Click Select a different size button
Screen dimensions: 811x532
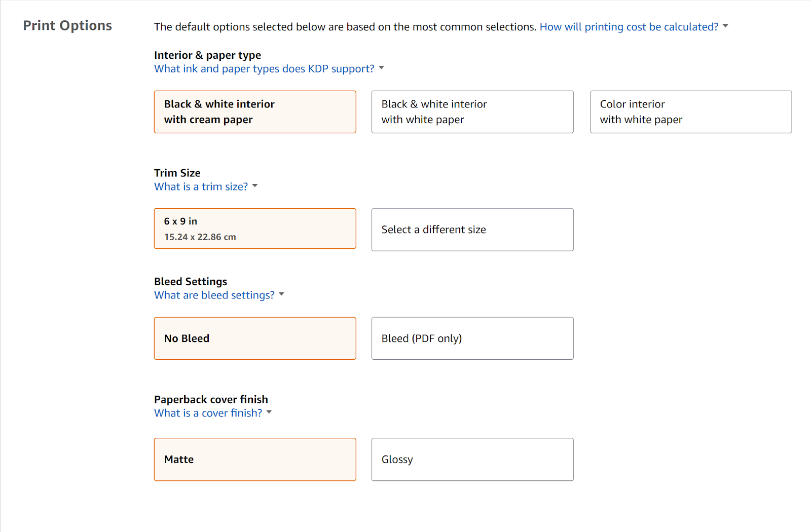pyautogui.click(x=472, y=230)
